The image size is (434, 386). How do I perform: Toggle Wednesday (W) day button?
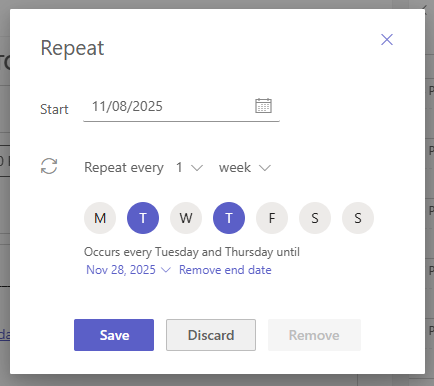click(x=186, y=218)
